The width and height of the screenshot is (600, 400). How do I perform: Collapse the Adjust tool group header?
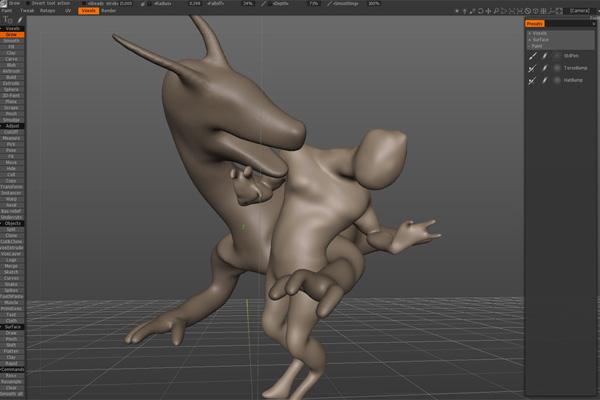pyautogui.click(x=12, y=126)
